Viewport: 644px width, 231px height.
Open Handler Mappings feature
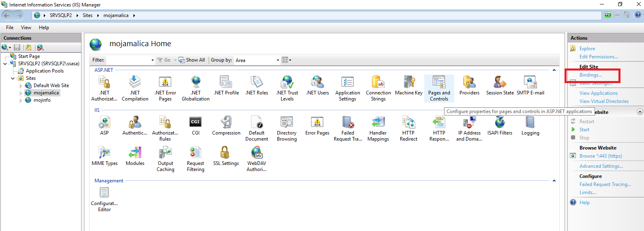pyautogui.click(x=378, y=128)
